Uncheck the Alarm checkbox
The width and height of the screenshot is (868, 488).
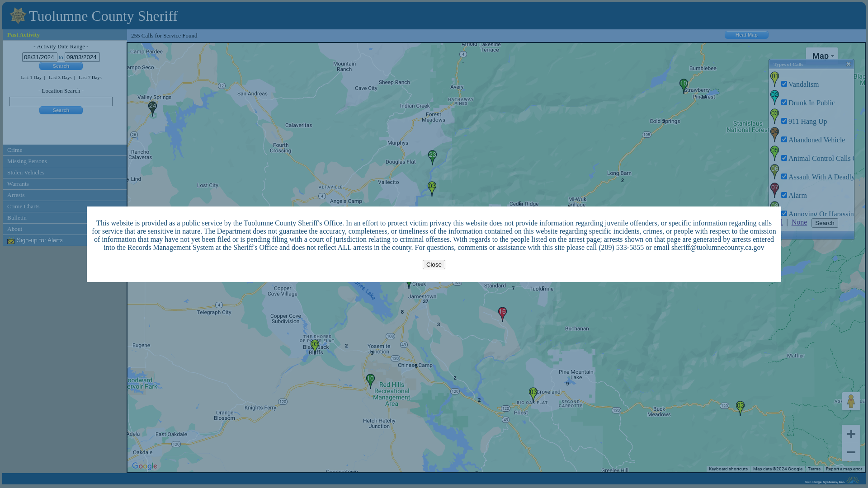[784, 195]
